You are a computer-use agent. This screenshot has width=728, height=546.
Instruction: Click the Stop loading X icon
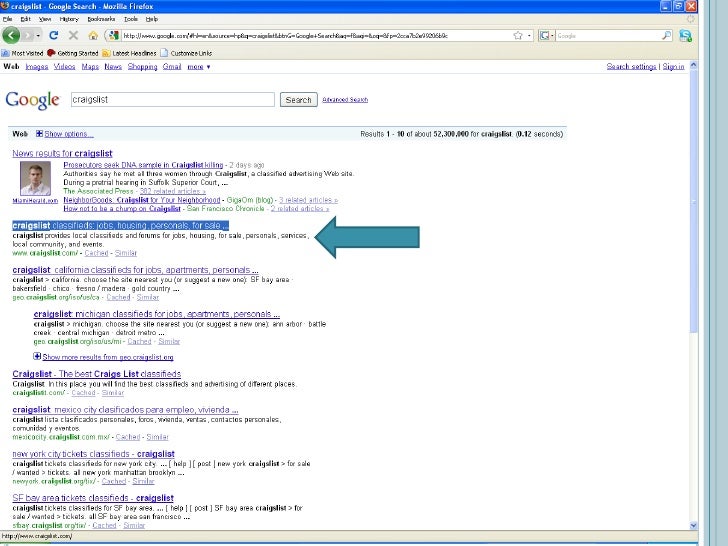pyautogui.click(x=73, y=35)
